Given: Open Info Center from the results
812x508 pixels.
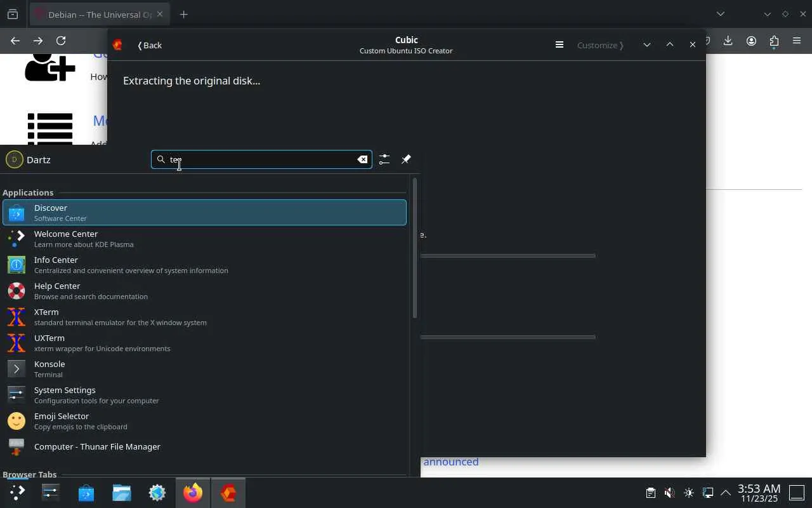Looking at the screenshot, I should pyautogui.click(x=204, y=265).
